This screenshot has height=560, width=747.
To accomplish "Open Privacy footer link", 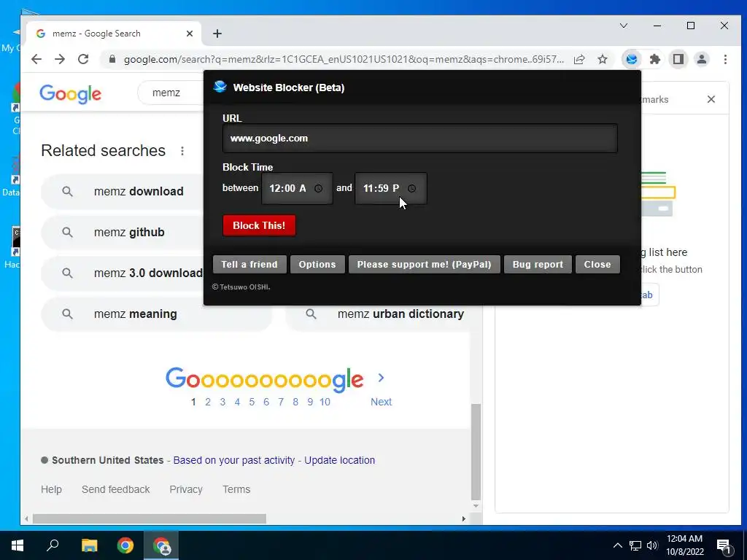I will point(186,489).
